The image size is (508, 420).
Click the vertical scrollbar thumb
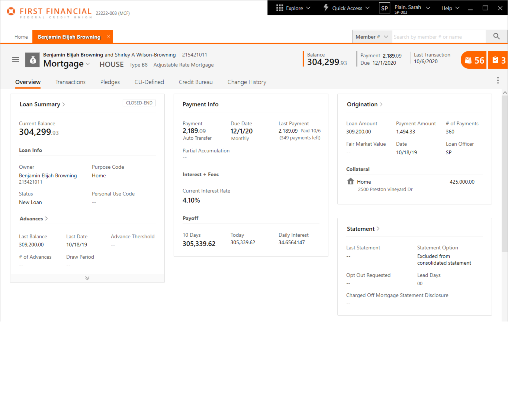coord(505,174)
